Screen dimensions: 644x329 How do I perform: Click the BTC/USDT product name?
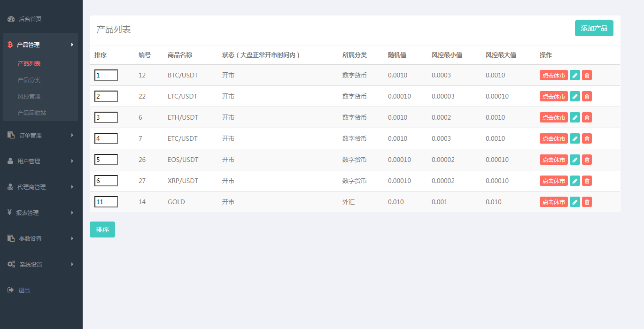click(x=183, y=75)
